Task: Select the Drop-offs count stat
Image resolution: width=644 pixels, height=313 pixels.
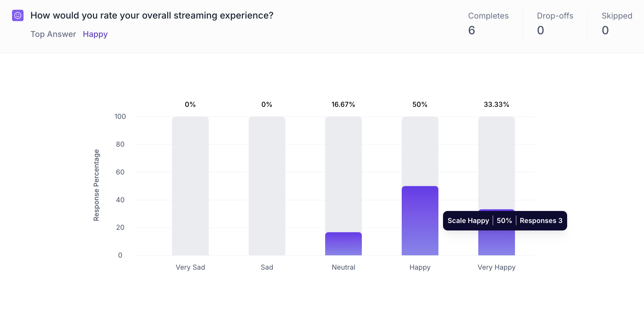Action: [x=540, y=30]
